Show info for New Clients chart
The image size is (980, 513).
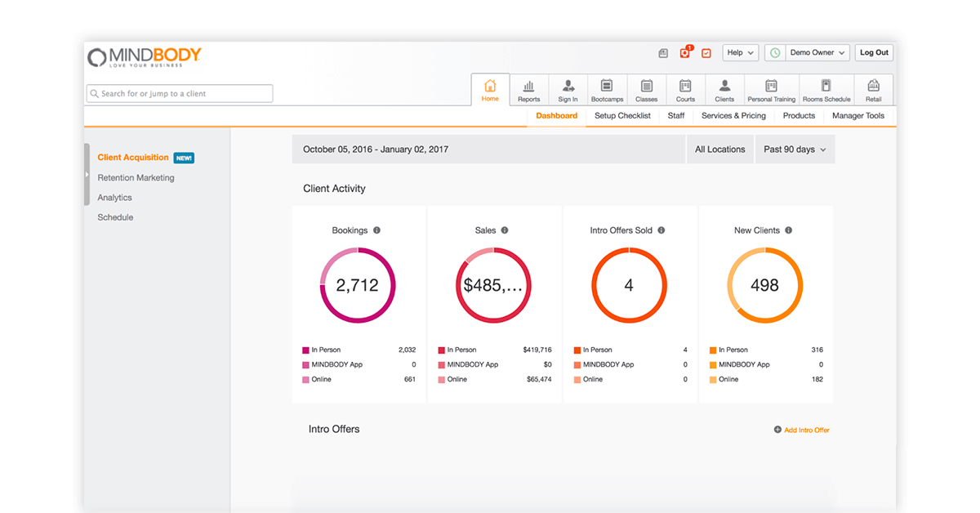tap(788, 230)
